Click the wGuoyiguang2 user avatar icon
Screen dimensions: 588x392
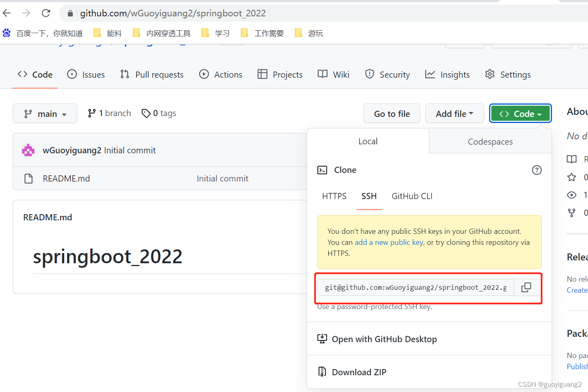pyautogui.click(x=28, y=150)
